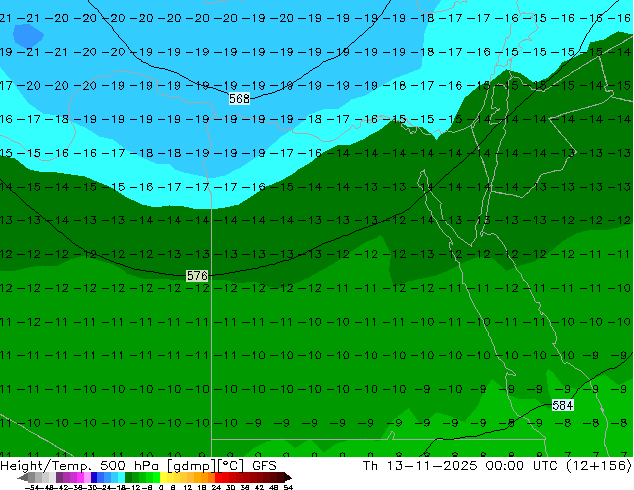The image size is (634, 490).
Task: Click the [°C] unit label
Action: coord(230,466)
